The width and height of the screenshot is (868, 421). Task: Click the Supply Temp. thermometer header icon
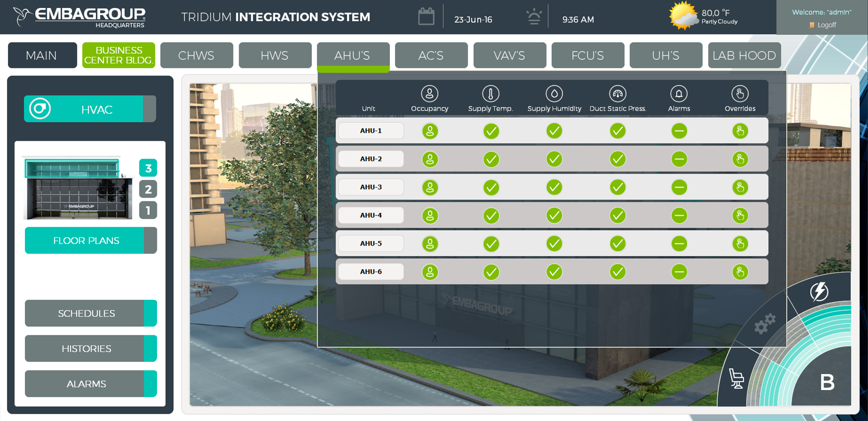(x=490, y=93)
